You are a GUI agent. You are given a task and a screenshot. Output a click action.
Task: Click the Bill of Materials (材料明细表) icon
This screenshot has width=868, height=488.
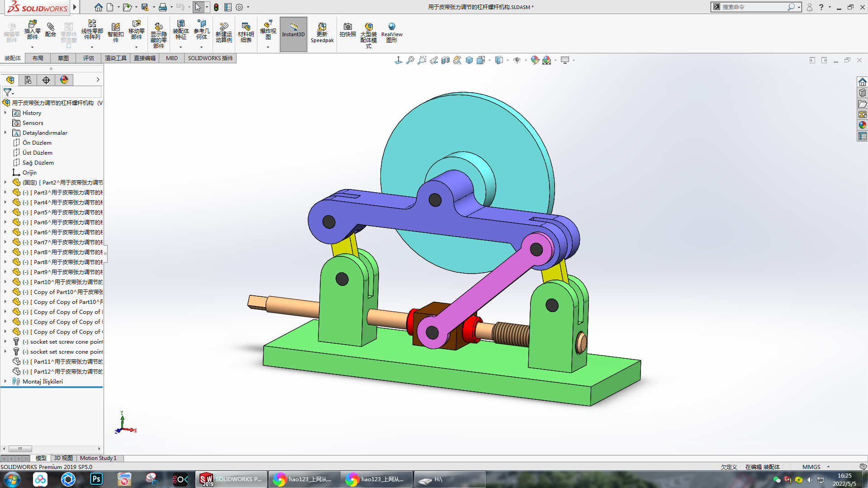246,33
